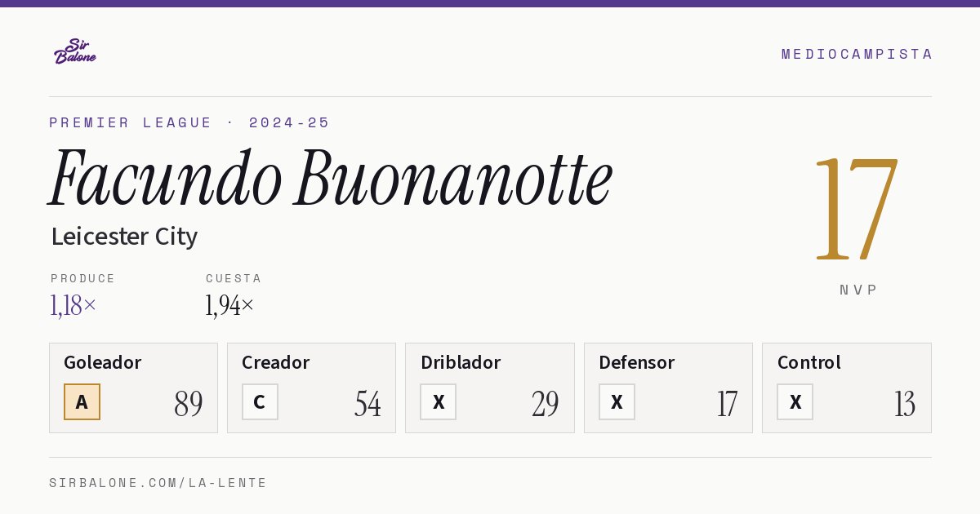Select the X grade badge under Driblador
The height and width of the screenshot is (514, 980).
tap(439, 401)
